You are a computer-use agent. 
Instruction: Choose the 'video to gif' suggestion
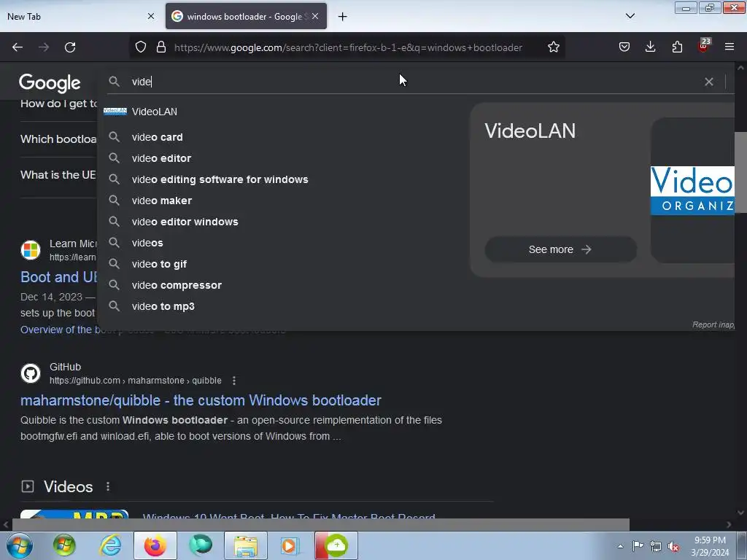coord(281,264)
